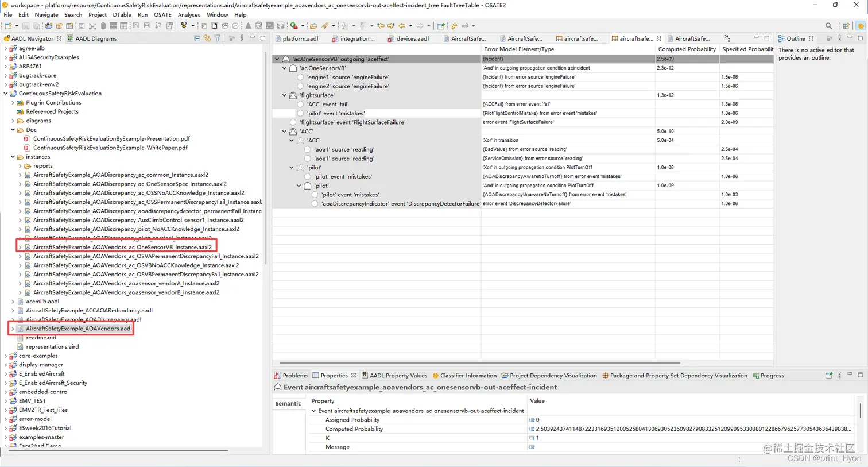The image size is (868, 467).
Task: Expand AircraftSafetyExample_AOAVendors.aadl node
Action: (13, 329)
